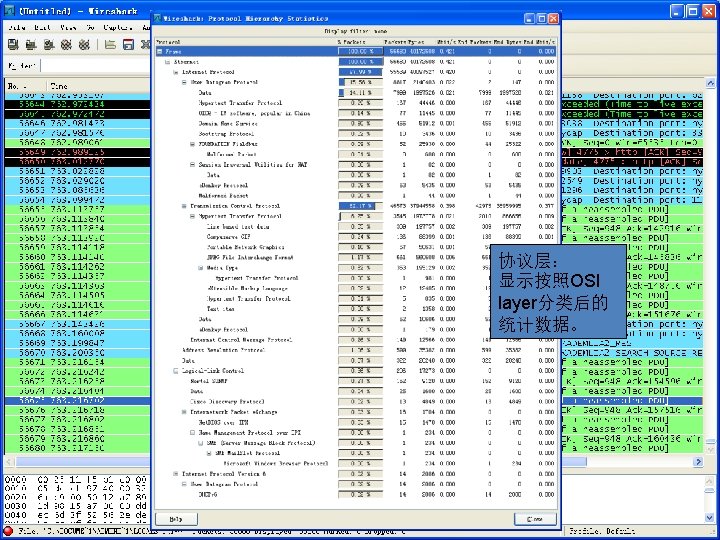Maximize the Protocol Hierarchy Statistics dialog
Screen dimensions: 720x540
(541, 18)
